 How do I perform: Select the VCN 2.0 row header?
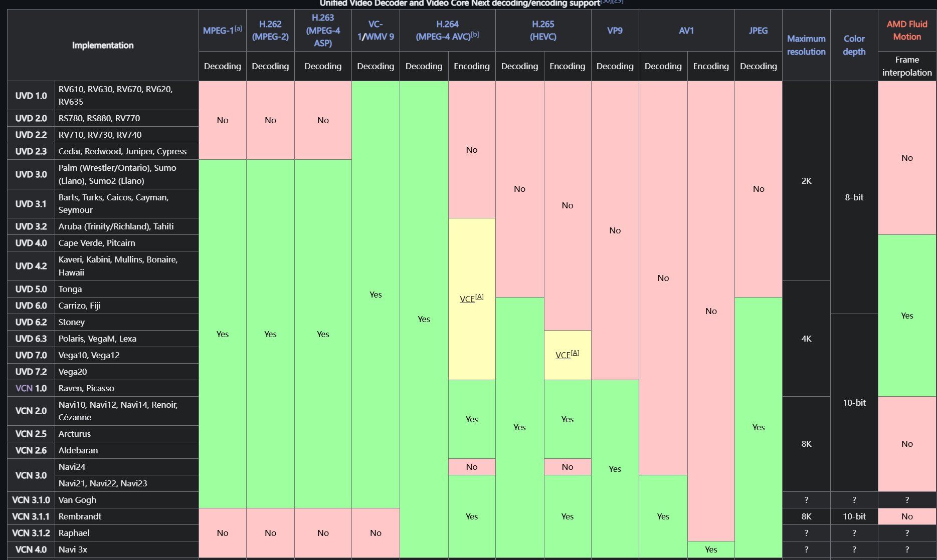[31, 411]
